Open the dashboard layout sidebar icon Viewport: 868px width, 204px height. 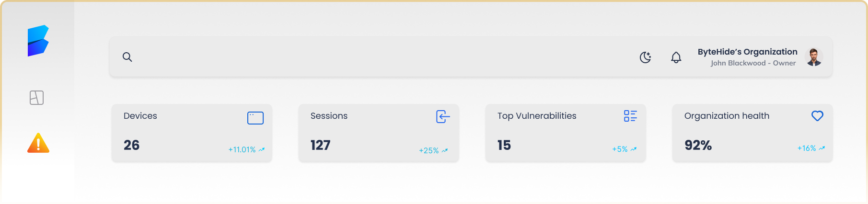(37, 98)
